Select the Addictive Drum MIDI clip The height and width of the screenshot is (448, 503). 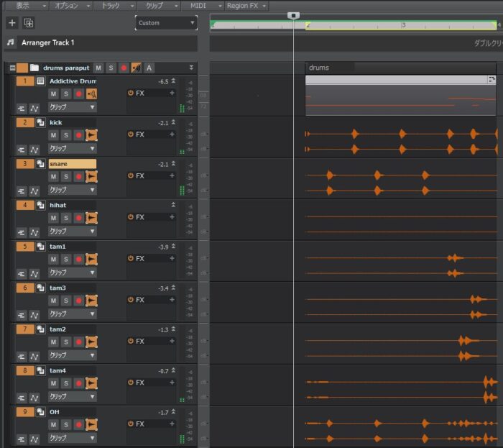tap(400, 96)
